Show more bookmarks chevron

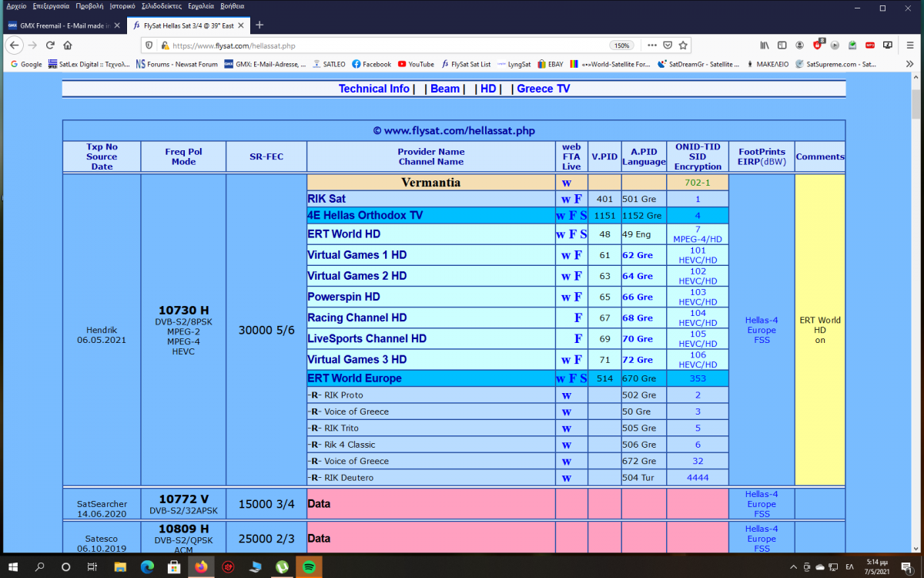tap(911, 64)
